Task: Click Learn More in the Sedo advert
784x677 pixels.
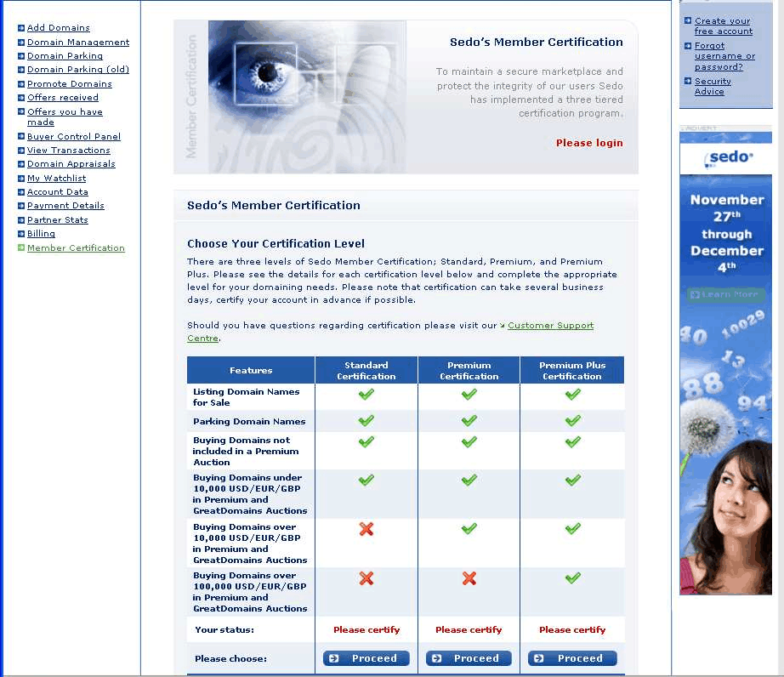Action: pyautogui.click(x=726, y=294)
